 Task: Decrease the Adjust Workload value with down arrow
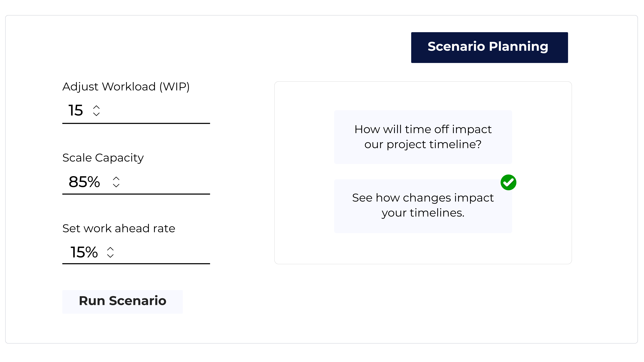tap(96, 114)
